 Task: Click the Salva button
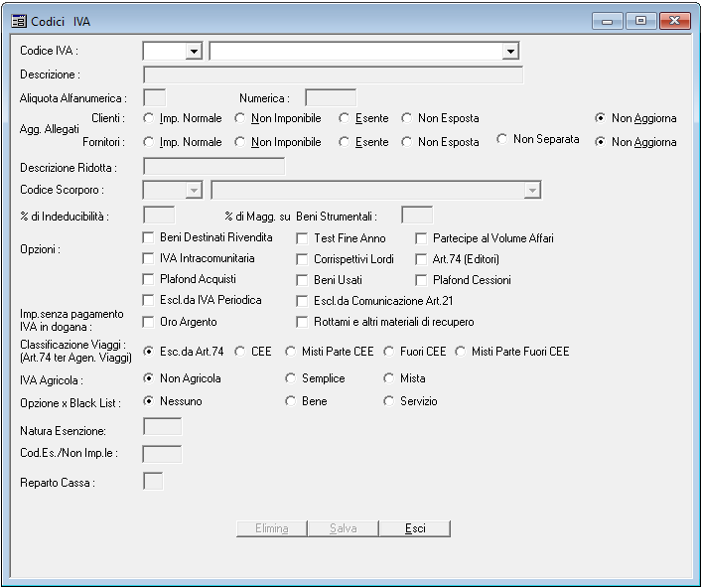(343, 528)
